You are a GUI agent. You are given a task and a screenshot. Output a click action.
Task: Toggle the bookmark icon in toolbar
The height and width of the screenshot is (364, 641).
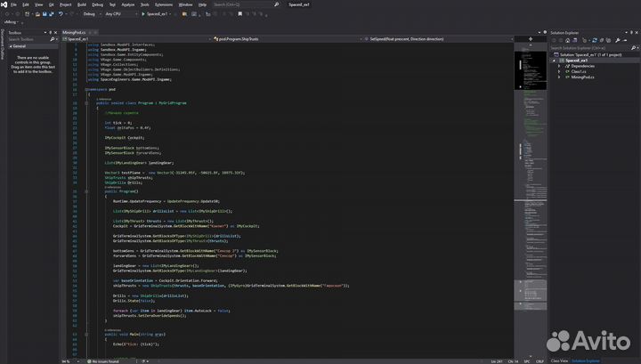[240, 14]
